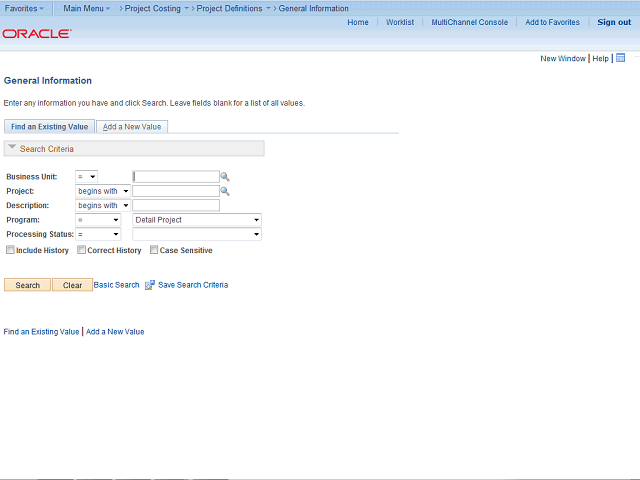This screenshot has height=480, width=640.
Task: Collapse the Search Criteria section
Action: click(12, 148)
